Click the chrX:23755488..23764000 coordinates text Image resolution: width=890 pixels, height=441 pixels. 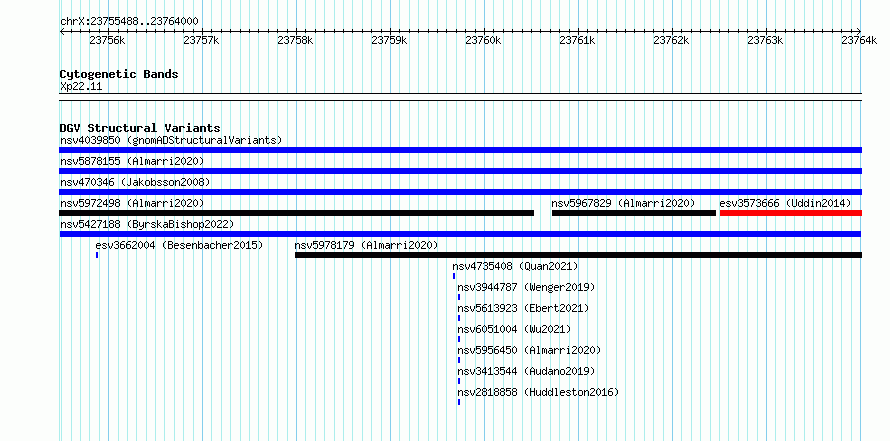[129, 21]
